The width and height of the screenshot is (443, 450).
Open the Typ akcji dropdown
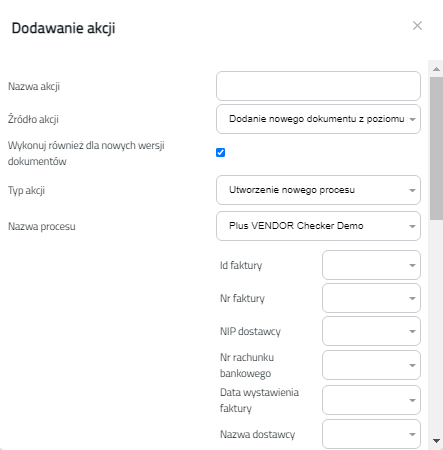click(x=318, y=190)
